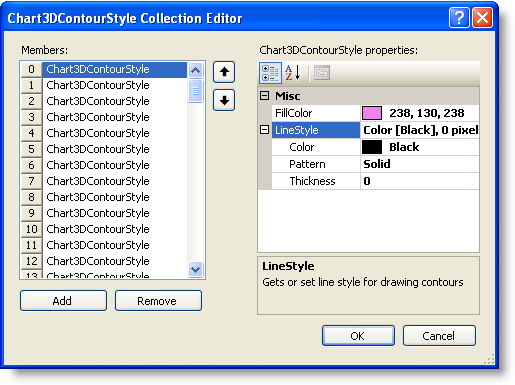Viewport: 515px width, 385px height.
Task: Click the Remove button
Action: click(158, 301)
